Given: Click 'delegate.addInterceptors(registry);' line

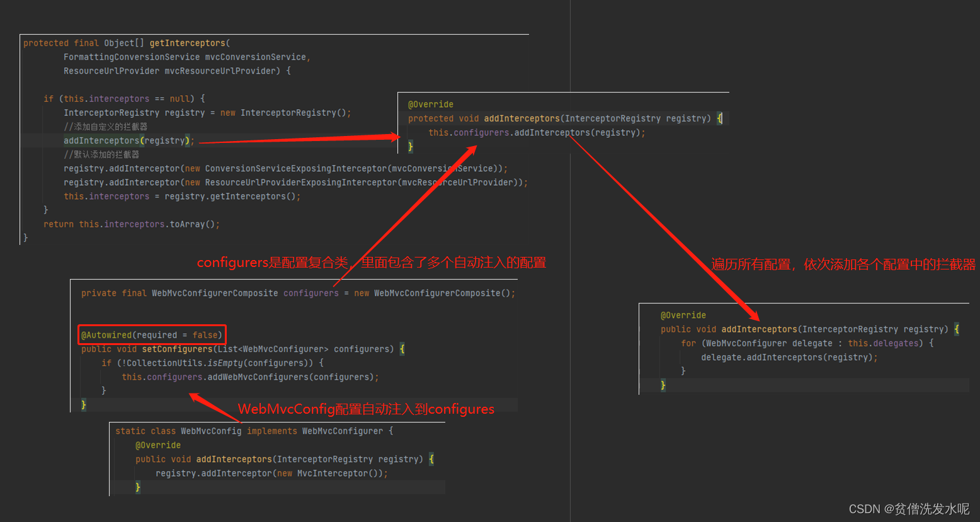Looking at the screenshot, I should click(789, 357).
